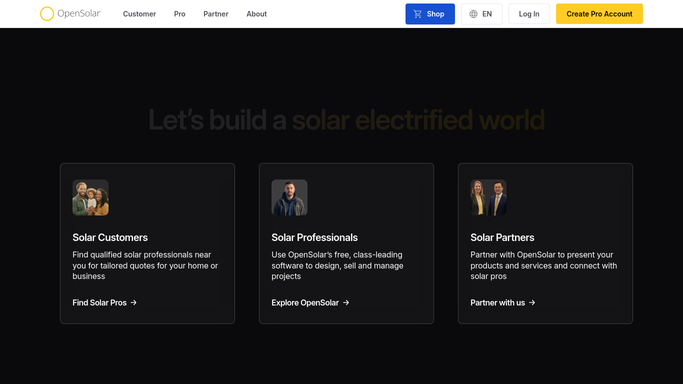Click the text 'Find qualified solar professionals near'
This screenshot has height=384, width=683.
142,255
